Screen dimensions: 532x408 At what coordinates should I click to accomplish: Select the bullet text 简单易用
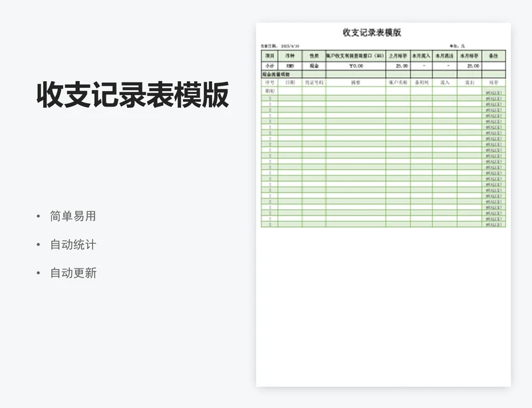point(73,216)
